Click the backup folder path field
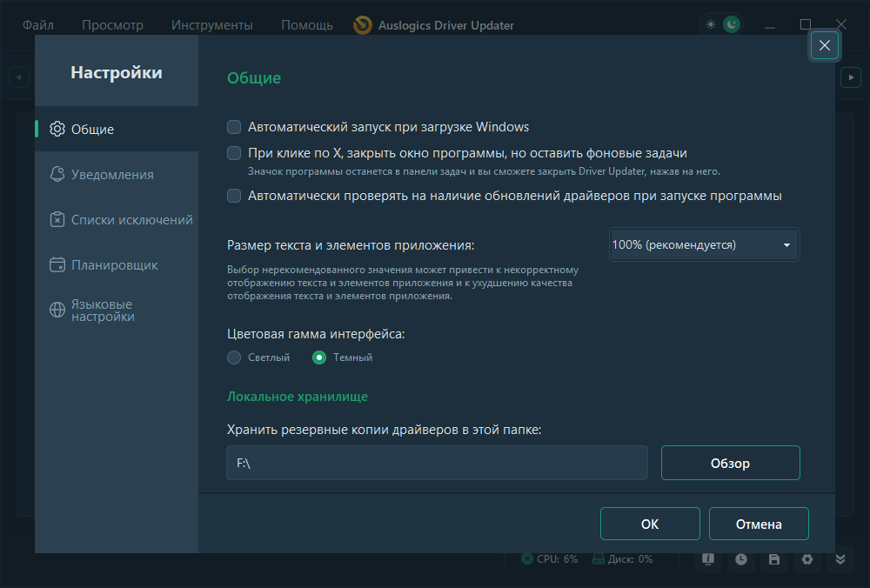This screenshot has width=870, height=588. [438, 463]
